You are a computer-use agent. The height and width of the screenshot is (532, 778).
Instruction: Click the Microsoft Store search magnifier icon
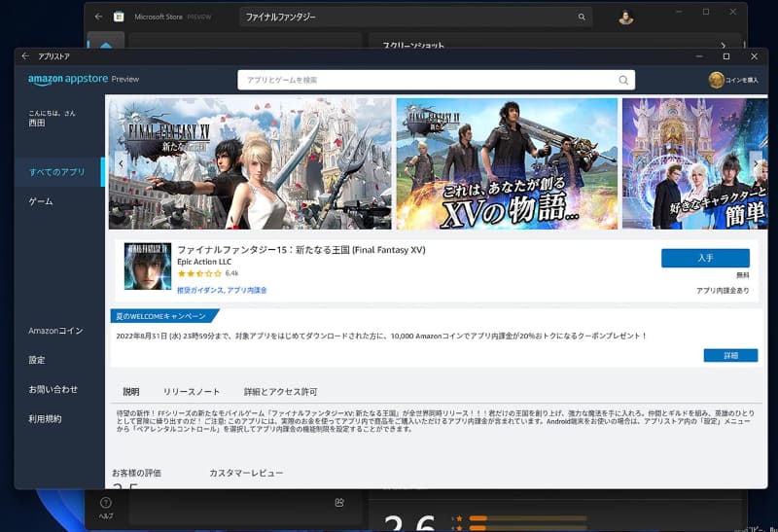[582, 17]
